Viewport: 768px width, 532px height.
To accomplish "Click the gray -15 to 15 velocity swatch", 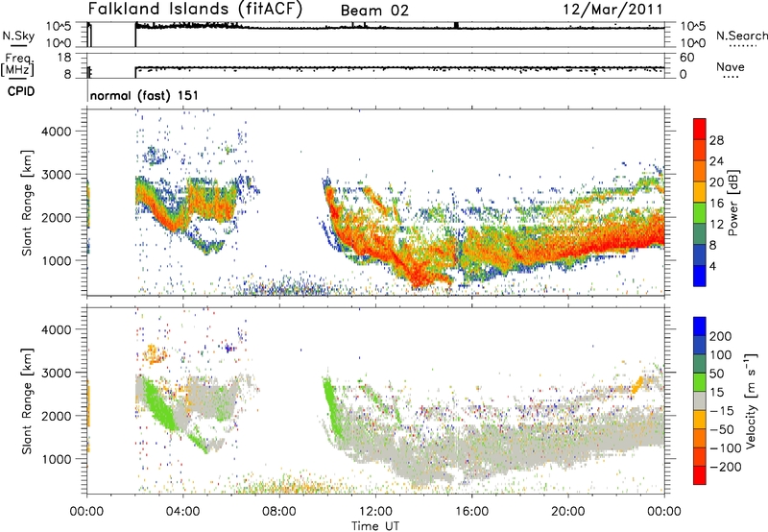I will click(x=700, y=400).
